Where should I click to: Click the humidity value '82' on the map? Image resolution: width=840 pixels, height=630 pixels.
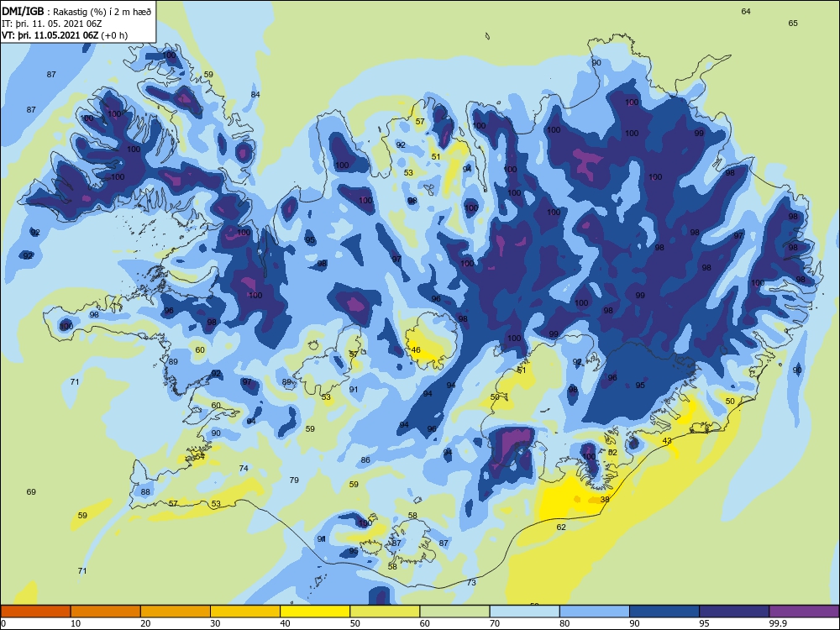click(613, 453)
